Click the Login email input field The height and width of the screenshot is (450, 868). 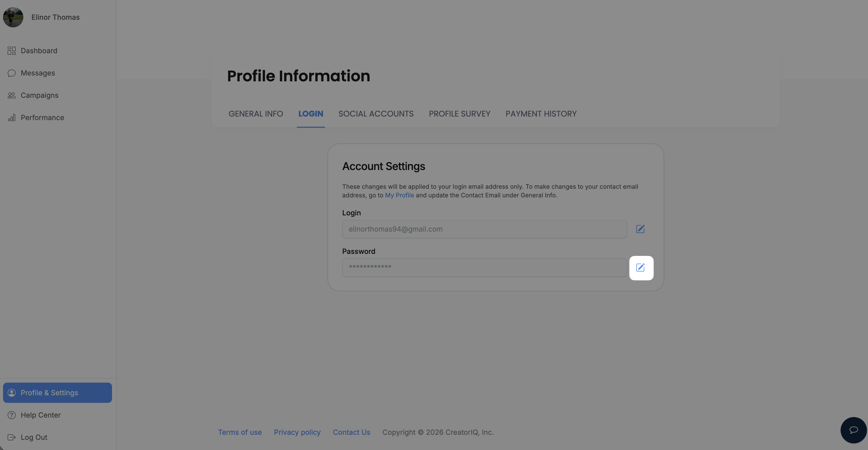484,229
